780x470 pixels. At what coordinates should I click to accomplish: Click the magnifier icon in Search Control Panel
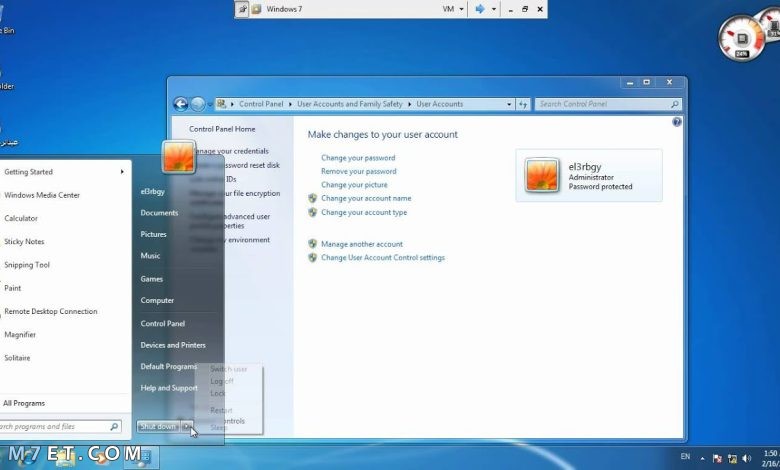pyautogui.click(x=674, y=104)
